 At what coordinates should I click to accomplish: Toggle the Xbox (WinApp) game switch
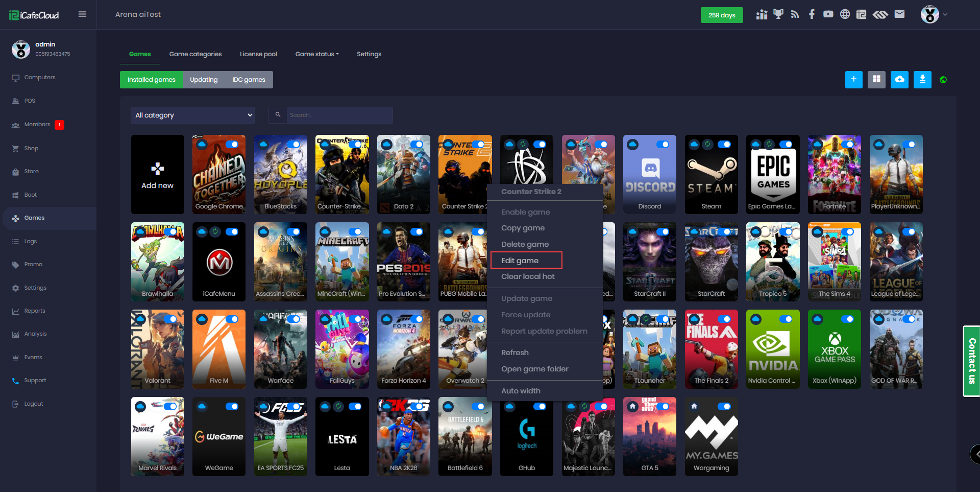(847, 319)
